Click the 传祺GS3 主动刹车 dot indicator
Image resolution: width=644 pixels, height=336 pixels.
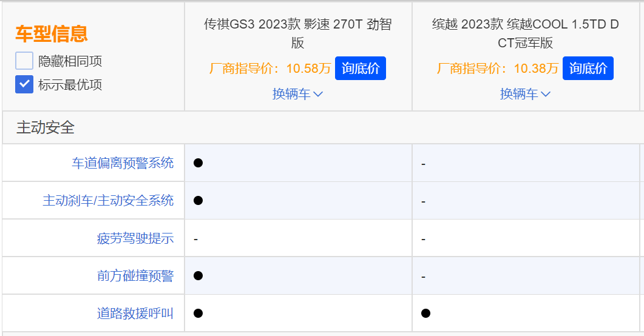(x=198, y=200)
